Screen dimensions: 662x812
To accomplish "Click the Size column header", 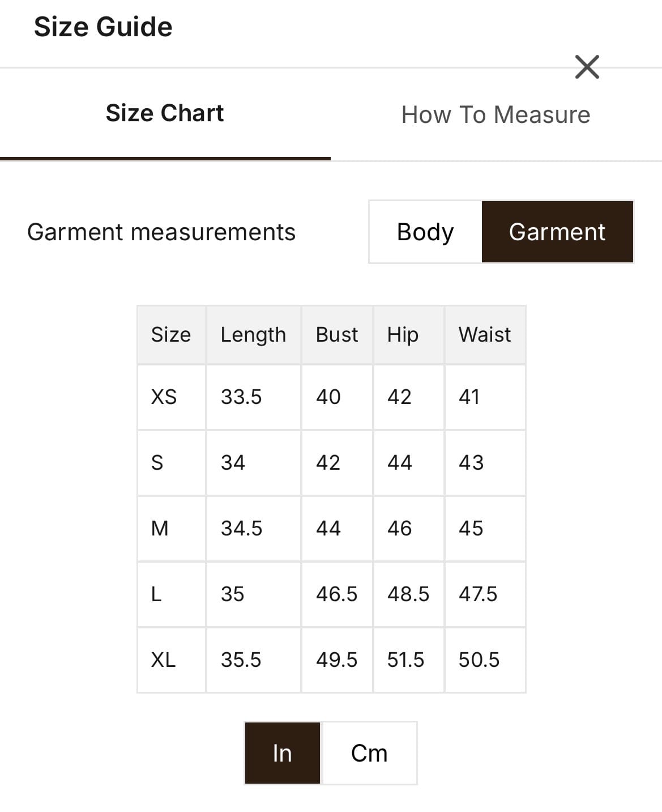I will pyautogui.click(x=170, y=334).
